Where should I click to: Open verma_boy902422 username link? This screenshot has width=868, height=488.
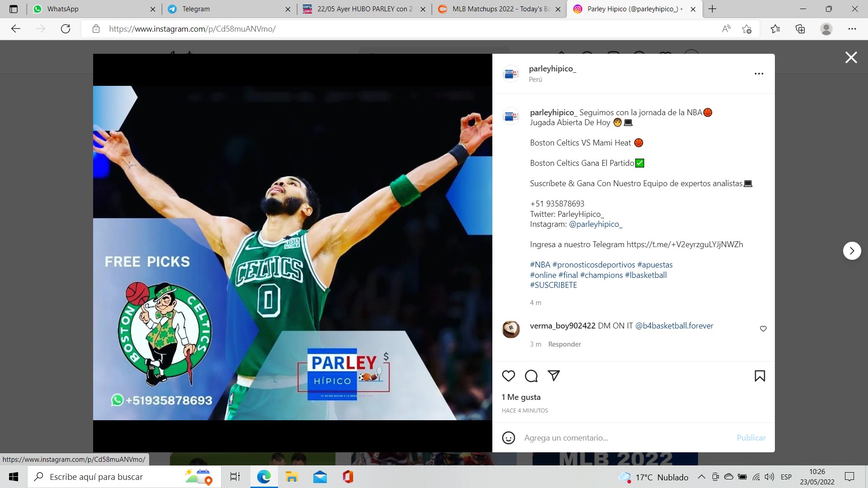[x=562, y=326]
